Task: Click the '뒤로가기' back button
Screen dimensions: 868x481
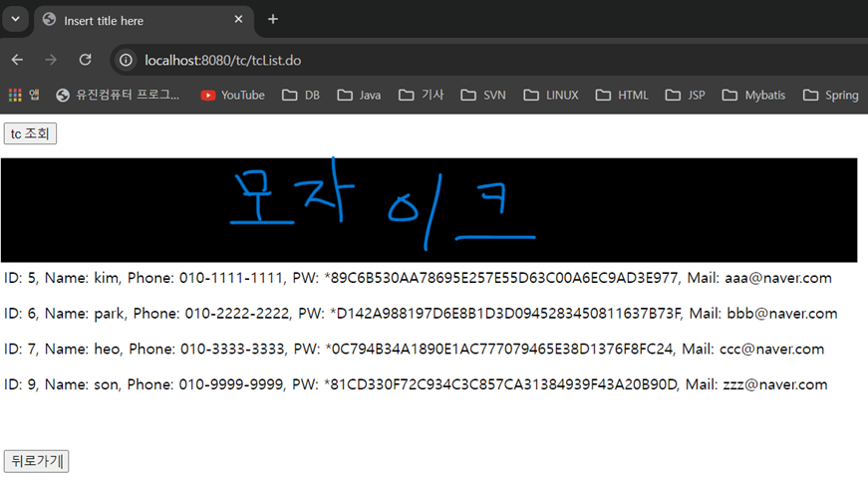Action: click(x=36, y=461)
